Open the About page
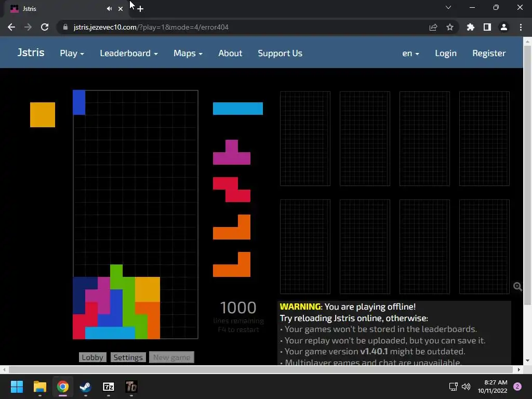 coord(230,54)
